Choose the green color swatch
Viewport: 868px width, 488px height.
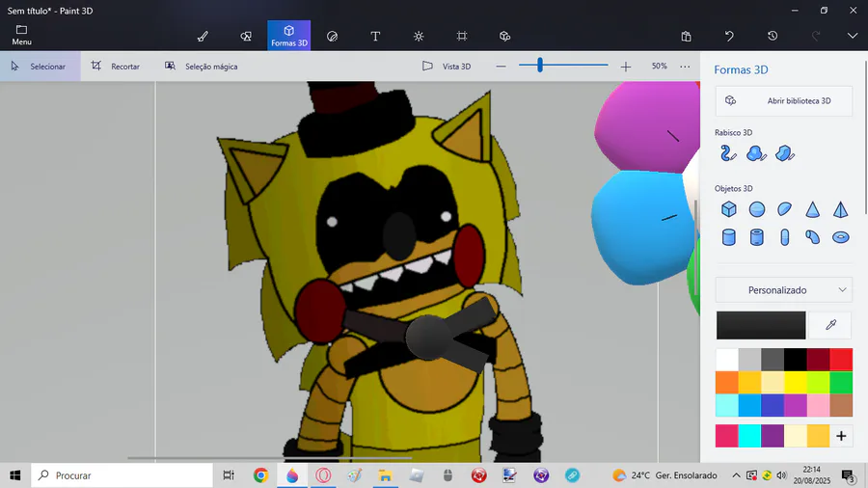[841, 382]
